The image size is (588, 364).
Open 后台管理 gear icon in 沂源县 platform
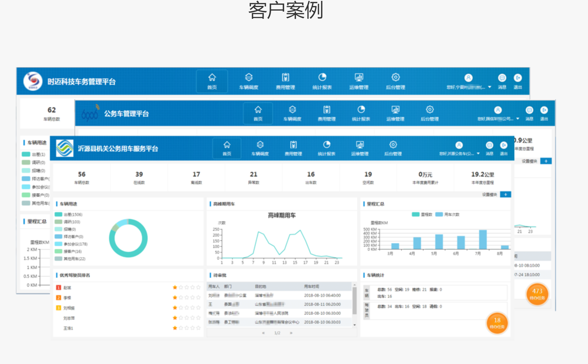pyautogui.click(x=393, y=145)
